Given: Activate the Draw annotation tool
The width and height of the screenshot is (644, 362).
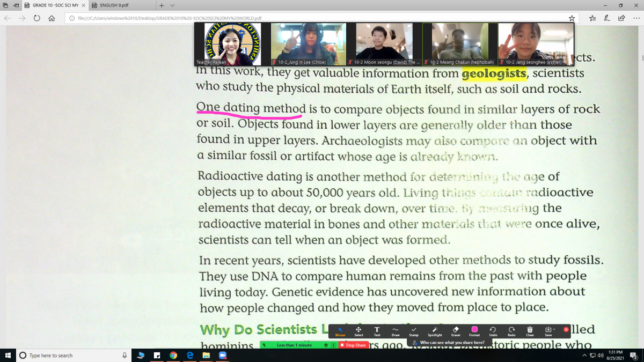Looking at the screenshot, I should pos(396,331).
